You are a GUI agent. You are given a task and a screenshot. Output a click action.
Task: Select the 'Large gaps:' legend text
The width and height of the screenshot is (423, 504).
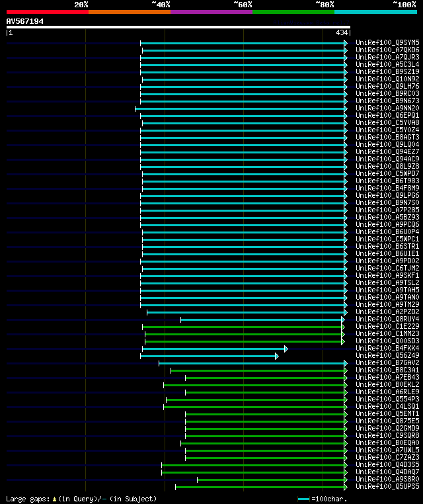[x=28, y=499]
